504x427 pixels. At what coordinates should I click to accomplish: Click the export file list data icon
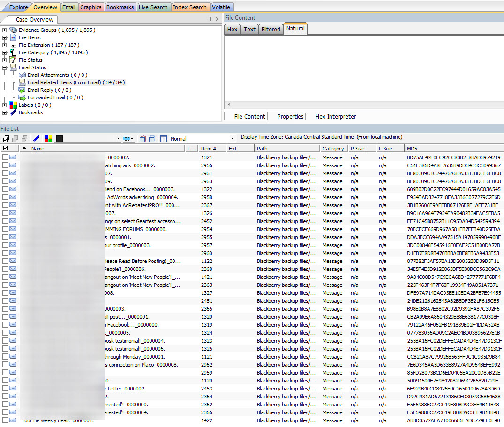click(151, 138)
